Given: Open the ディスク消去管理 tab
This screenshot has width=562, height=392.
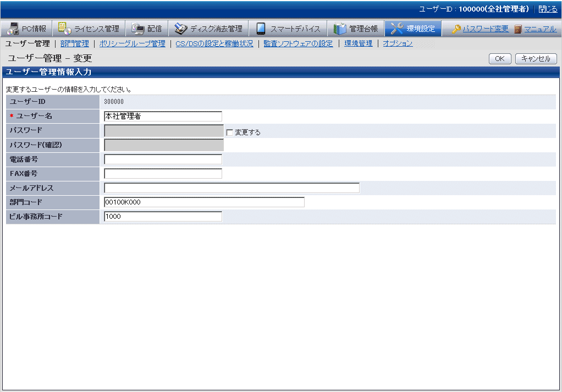Looking at the screenshot, I should pyautogui.click(x=208, y=28).
